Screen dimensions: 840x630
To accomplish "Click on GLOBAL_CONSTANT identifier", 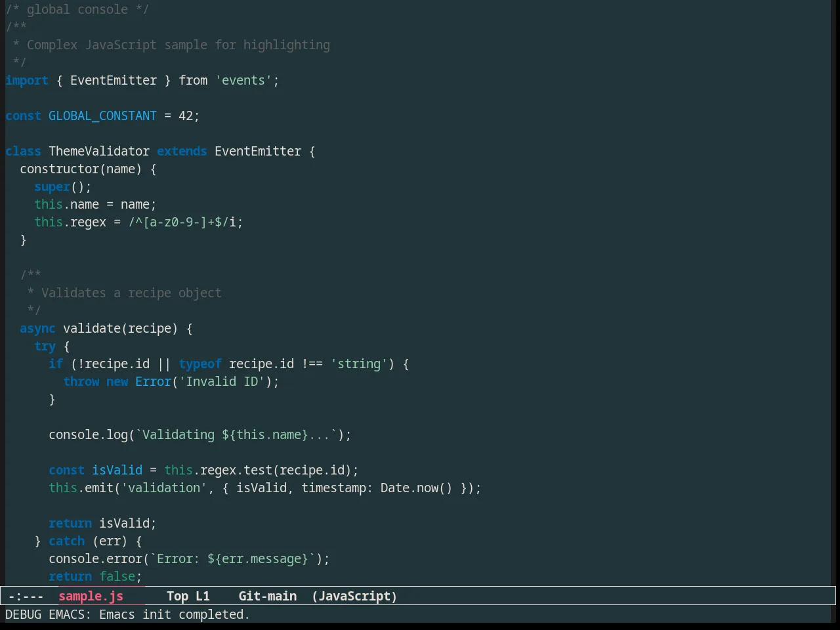I will pos(102,115).
